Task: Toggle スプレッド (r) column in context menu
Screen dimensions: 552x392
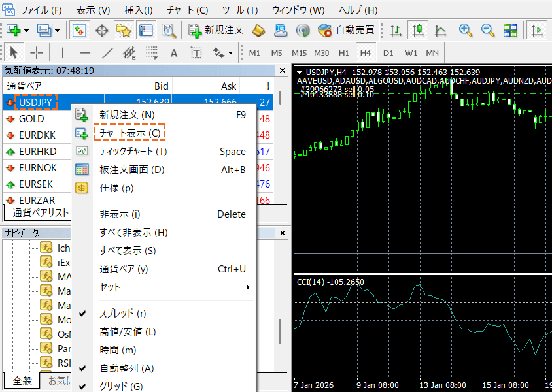Action: tap(122, 314)
